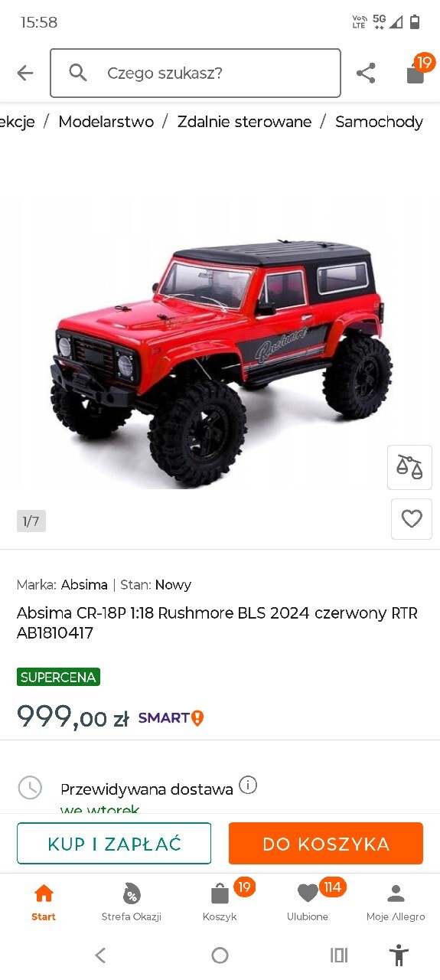
Task: Tap KUP I ZAPŁAĆ button
Action: [x=114, y=844]
